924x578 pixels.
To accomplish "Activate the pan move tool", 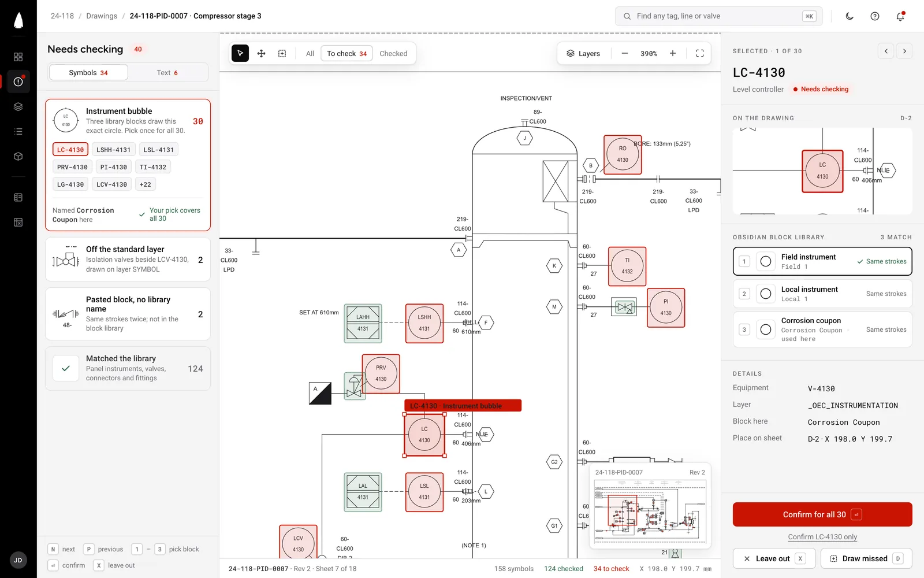I will (x=261, y=53).
